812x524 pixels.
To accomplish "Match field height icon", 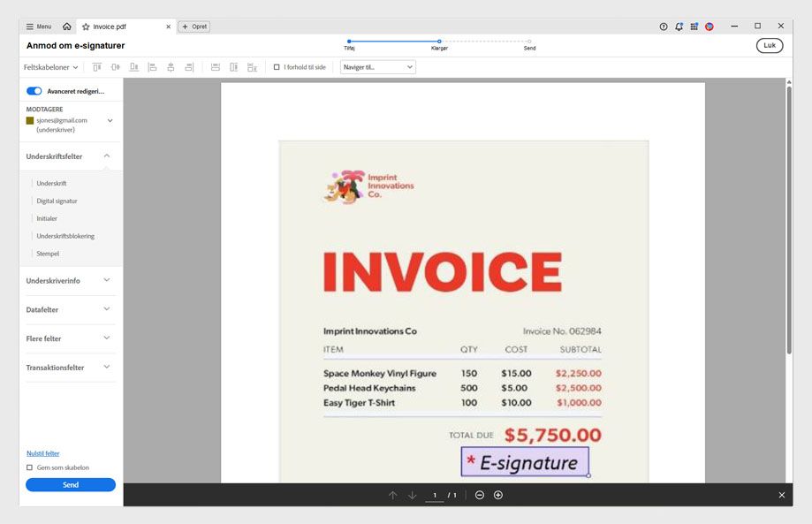I will (x=233, y=67).
